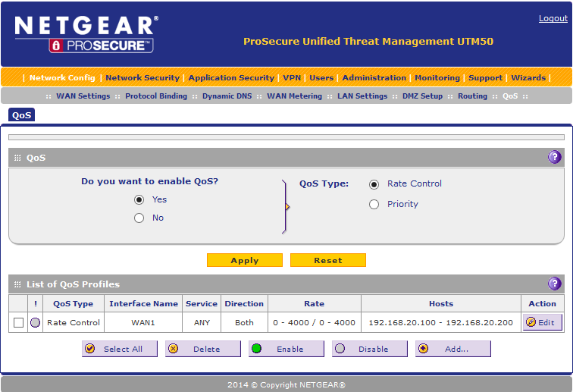Image resolution: width=573 pixels, height=392 pixels.
Task: Click the WAN1 interface cell
Action: coord(143,322)
